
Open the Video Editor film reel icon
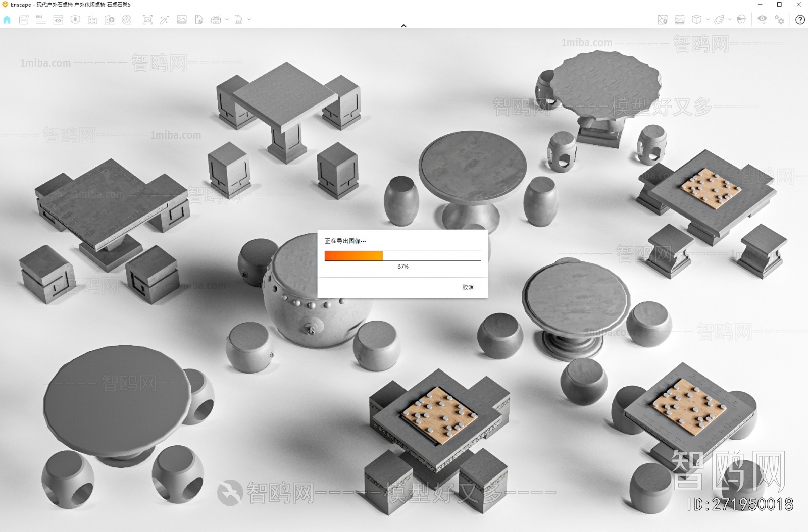point(127,20)
